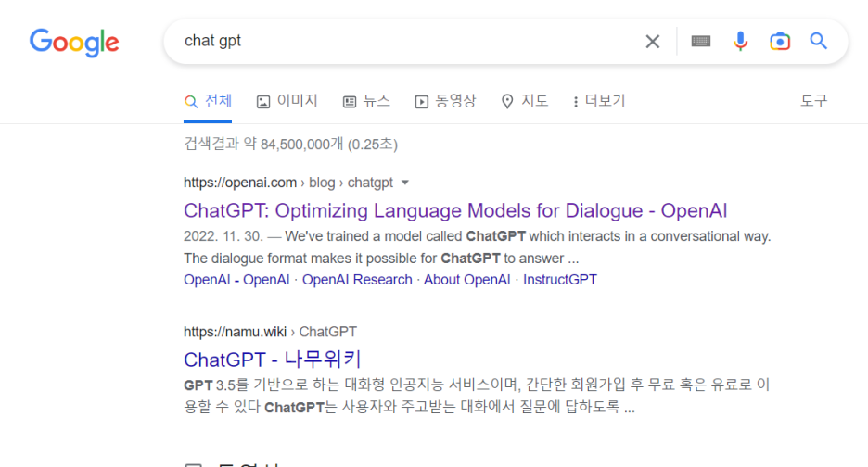The height and width of the screenshot is (467, 868).
Task: Switch to the 동영상 tab
Action: 446,101
